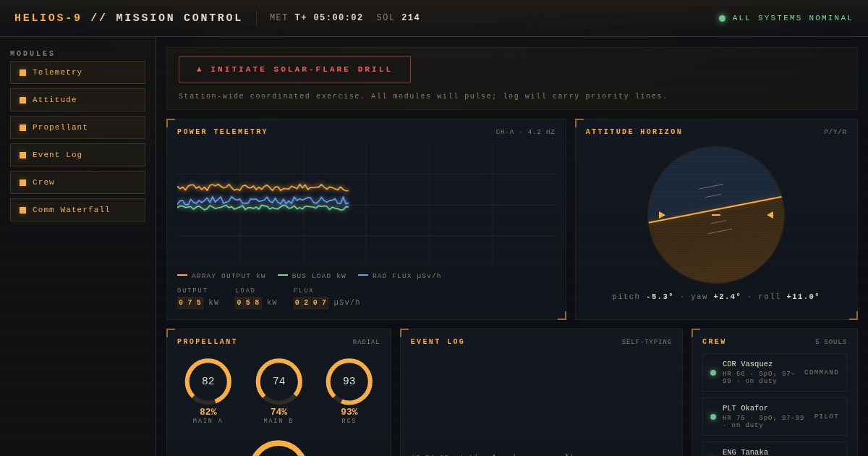Click the Comm Waterfall square icon
868x456 pixels.
(22, 210)
